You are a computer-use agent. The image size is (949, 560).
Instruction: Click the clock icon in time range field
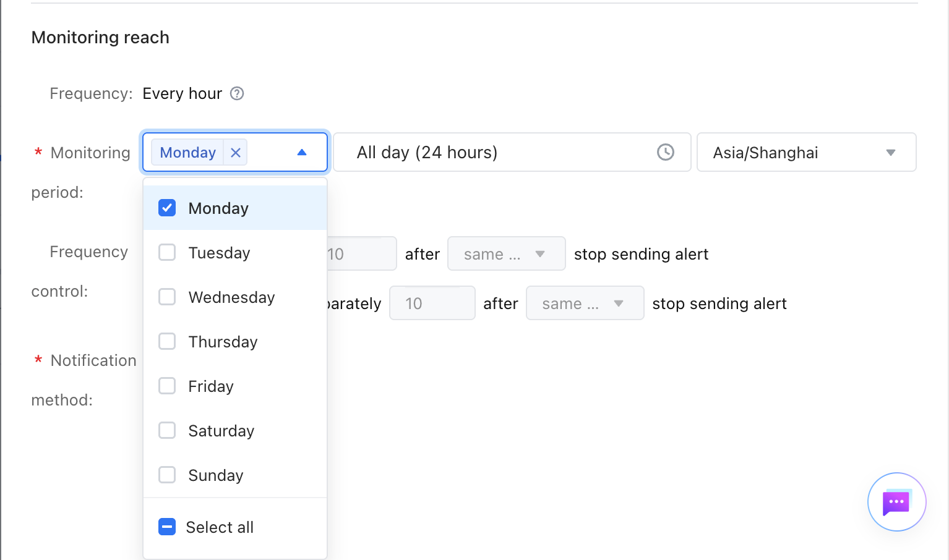(x=666, y=152)
